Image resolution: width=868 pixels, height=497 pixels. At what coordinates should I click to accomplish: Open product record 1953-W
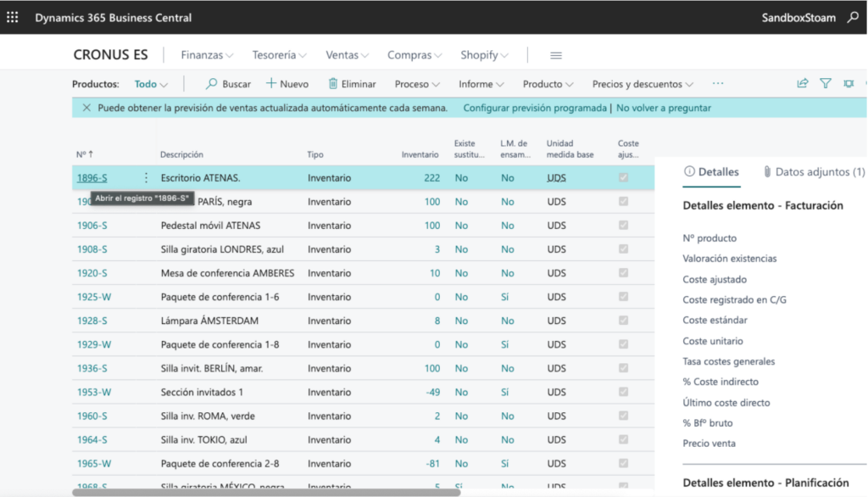coord(94,393)
